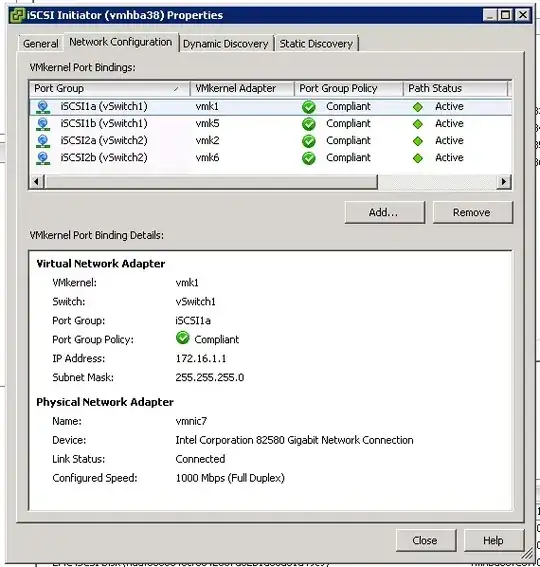
Task: Close the dialog with title bar X
Action: [523, 15]
